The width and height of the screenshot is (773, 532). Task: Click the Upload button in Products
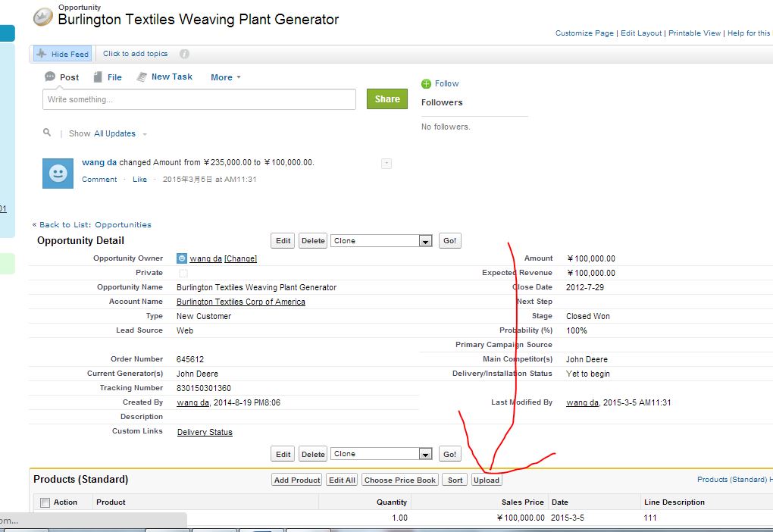pos(487,480)
